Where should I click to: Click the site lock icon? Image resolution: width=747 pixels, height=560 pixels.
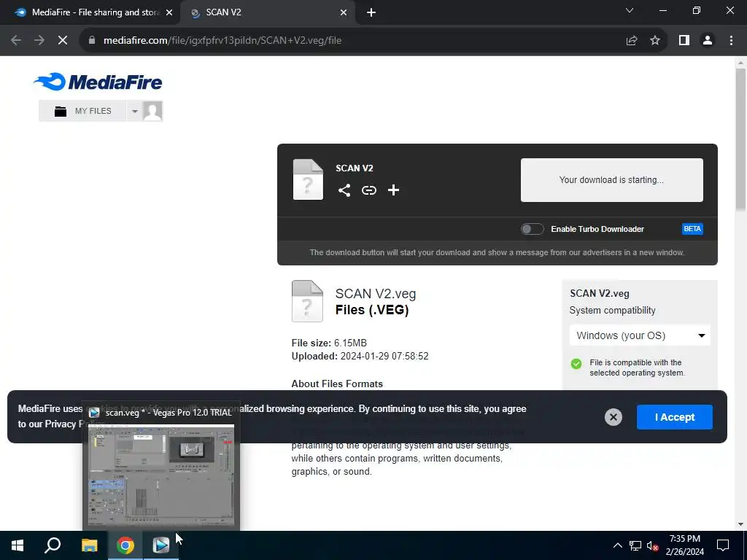coord(92,41)
